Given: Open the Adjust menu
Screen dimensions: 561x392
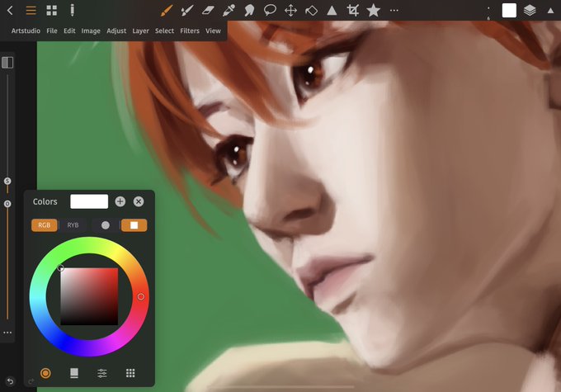Looking at the screenshot, I should (x=116, y=31).
